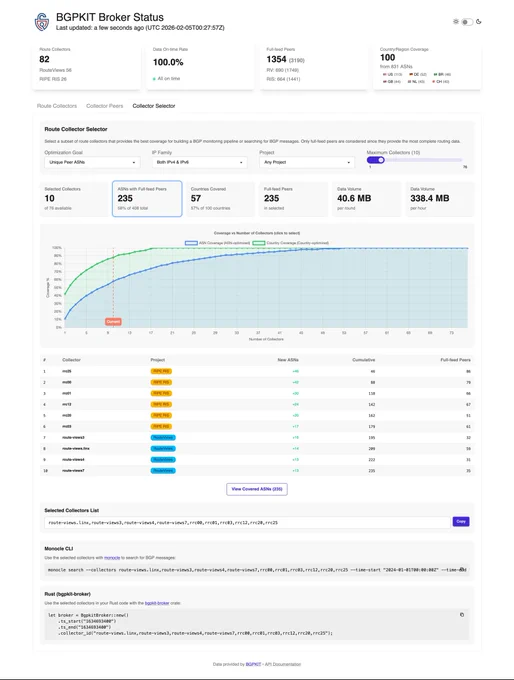Click the BGPKIT shield logo
The image size is (514, 680).
click(42, 22)
